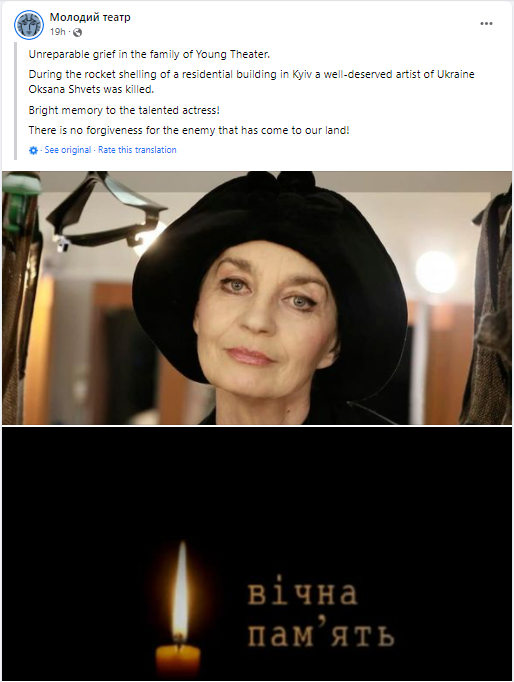Image resolution: width=514 pixels, height=682 pixels.
Task: Open the photo of the woman in black hat
Action: pos(257,298)
